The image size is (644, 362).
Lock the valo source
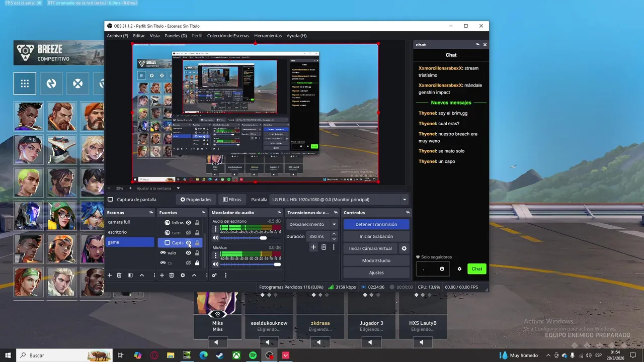[197, 253]
